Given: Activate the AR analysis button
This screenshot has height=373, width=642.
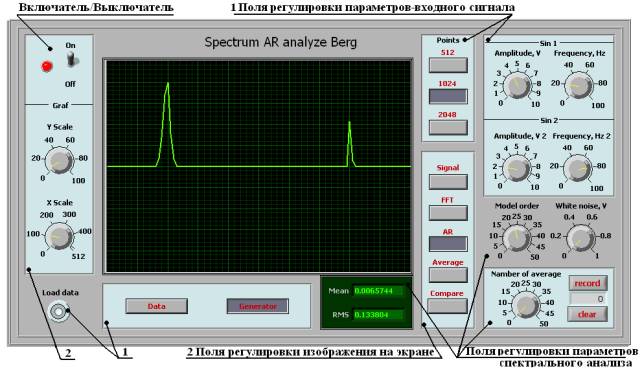Looking at the screenshot, I should pyautogui.click(x=448, y=244).
